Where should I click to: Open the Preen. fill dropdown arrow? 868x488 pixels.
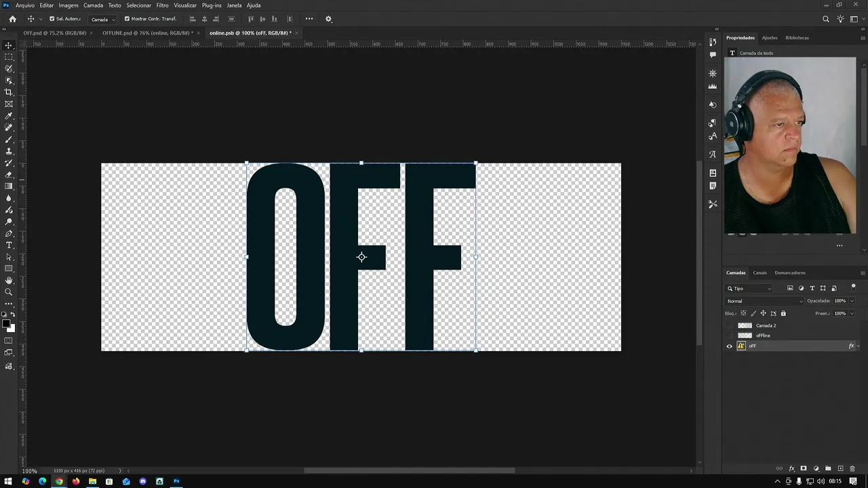pyautogui.click(x=852, y=313)
